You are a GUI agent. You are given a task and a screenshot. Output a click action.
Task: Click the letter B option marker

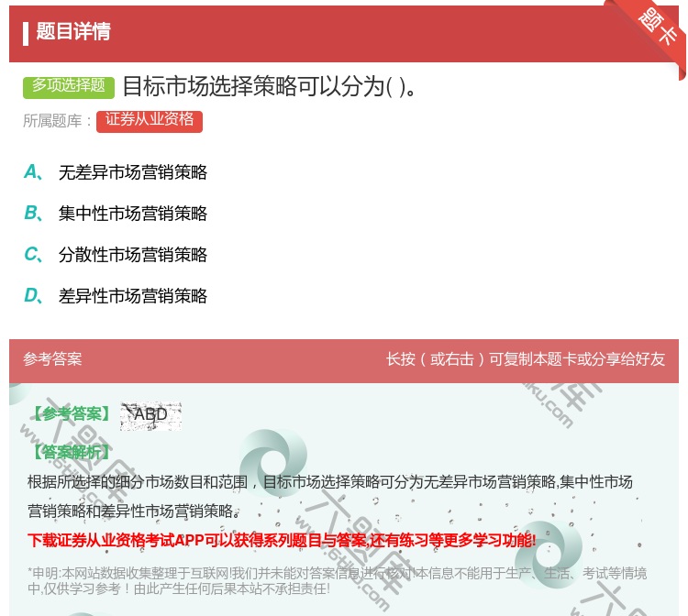point(33,214)
